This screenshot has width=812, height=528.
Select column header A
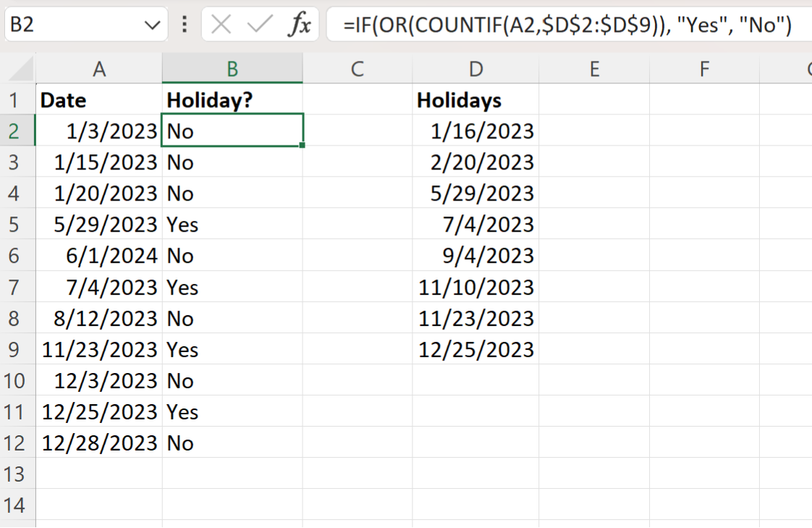[99, 69]
